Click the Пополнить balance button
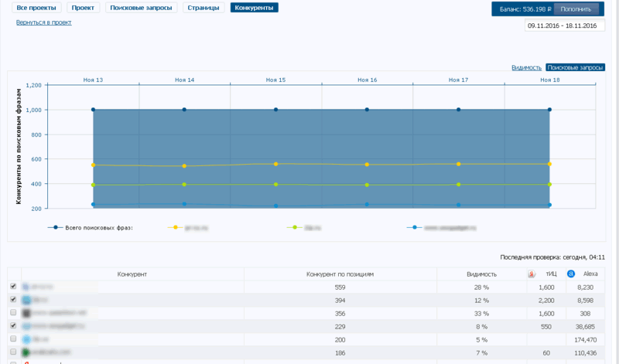 [576, 9]
